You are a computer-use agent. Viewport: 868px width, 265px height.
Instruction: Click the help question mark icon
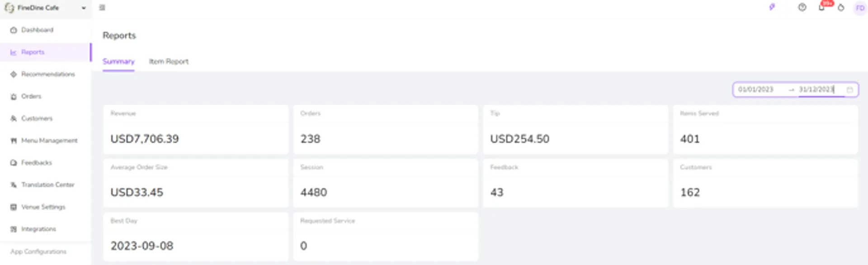click(x=802, y=7)
